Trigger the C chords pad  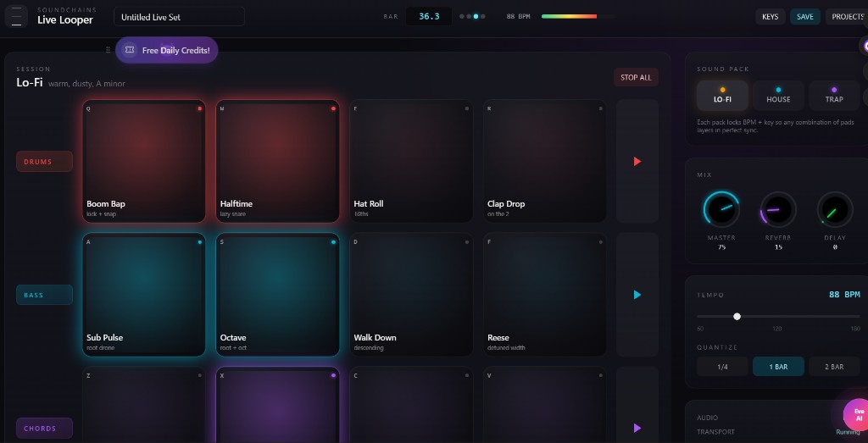(x=411, y=406)
